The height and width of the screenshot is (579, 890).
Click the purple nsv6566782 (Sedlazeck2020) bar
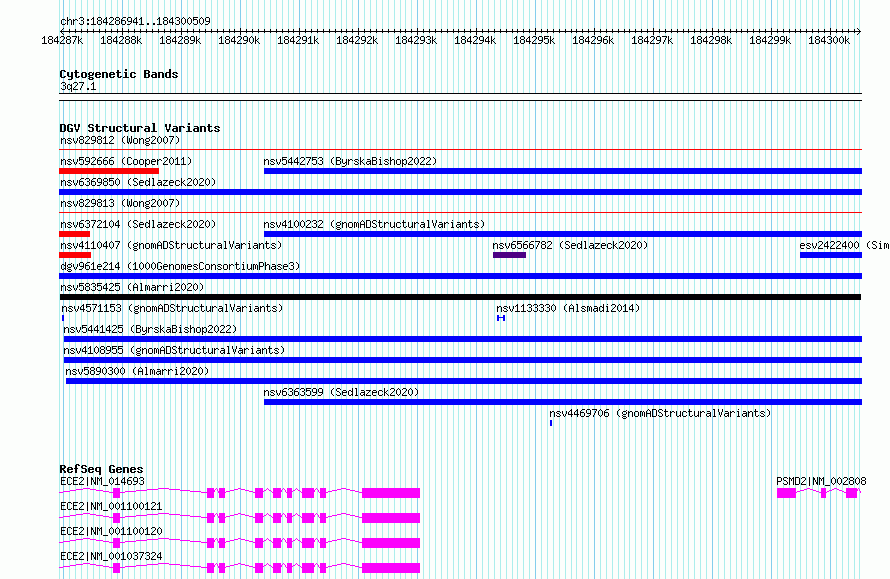(510, 255)
